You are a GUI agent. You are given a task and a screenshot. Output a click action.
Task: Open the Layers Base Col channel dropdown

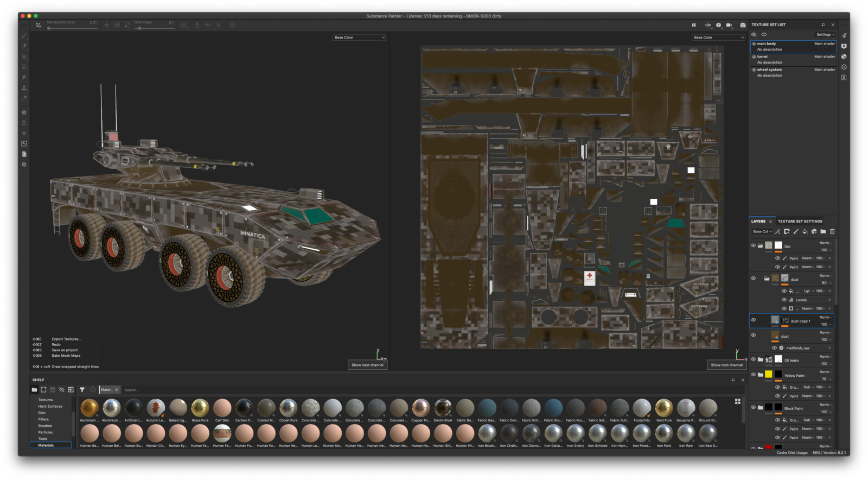tap(762, 232)
